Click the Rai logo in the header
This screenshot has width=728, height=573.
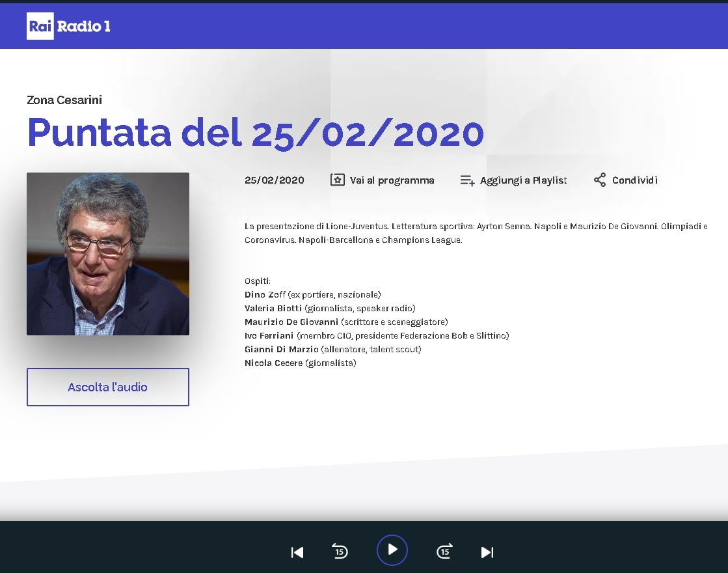tap(40, 26)
